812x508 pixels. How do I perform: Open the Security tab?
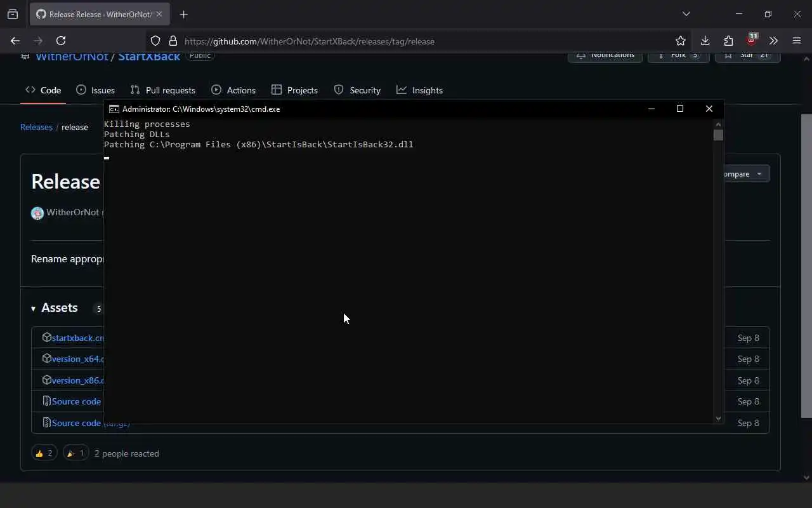tap(357, 90)
